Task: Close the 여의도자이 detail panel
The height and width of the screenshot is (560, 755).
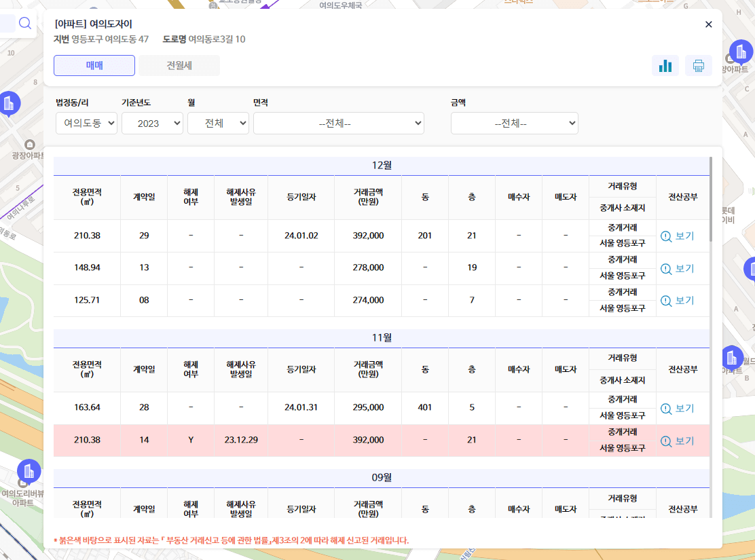Action: pyautogui.click(x=708, y=24)
